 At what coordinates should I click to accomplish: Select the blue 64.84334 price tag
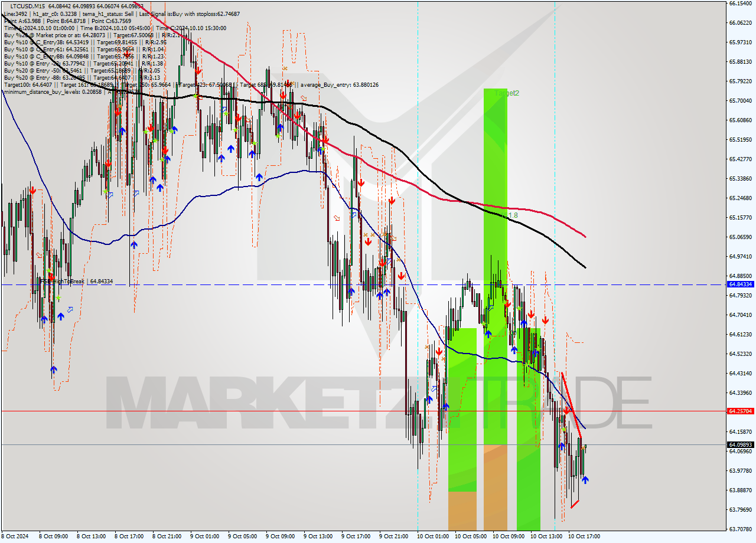pos(741,284)
